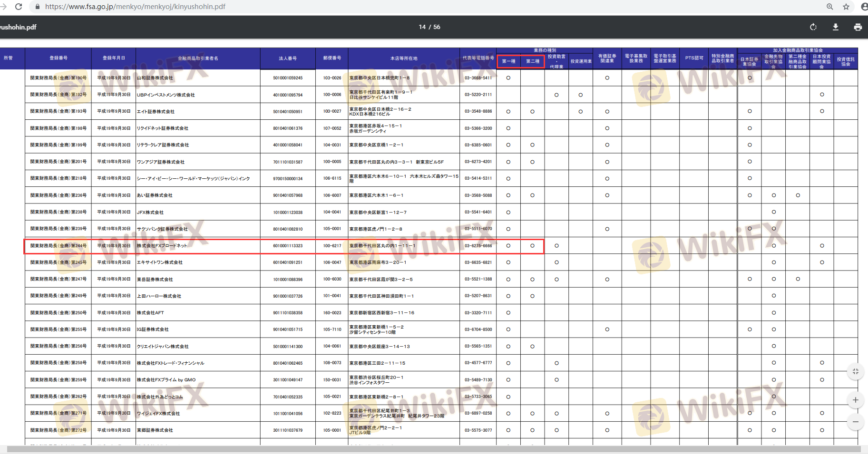The image size is (868, 456).
Task: Click the 株式会社FXブロードネット company name
Action: click(x=162, y=246)
